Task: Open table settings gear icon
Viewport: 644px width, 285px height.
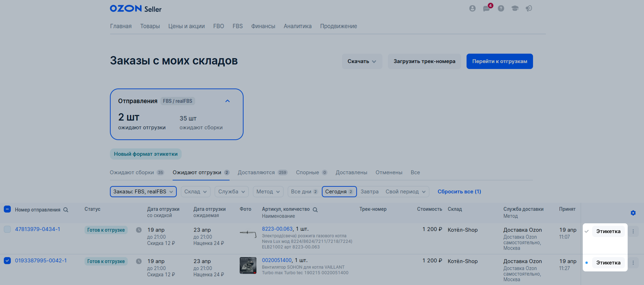Action: 633,213
